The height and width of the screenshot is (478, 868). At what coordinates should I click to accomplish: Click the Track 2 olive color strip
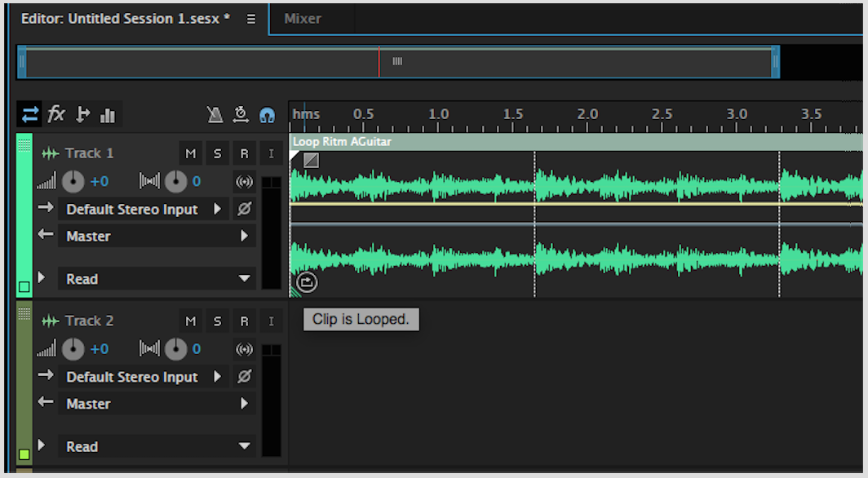pyautogui.click(x=24, y=383)
